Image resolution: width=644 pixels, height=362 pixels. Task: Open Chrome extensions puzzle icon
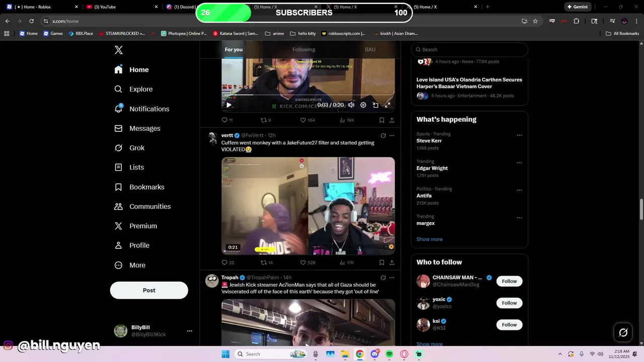577,21
